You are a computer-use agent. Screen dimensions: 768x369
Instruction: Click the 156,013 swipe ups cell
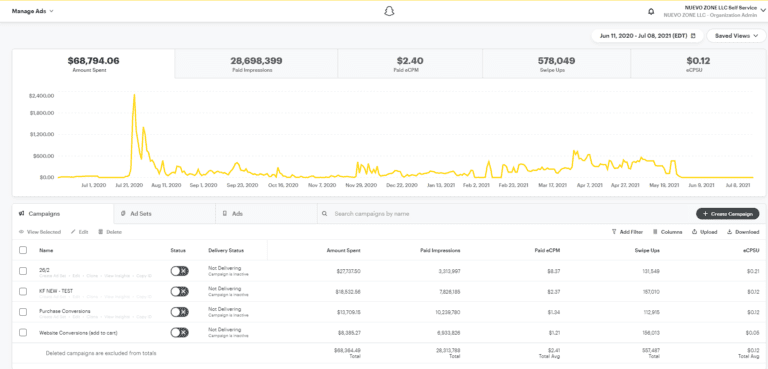650,333
